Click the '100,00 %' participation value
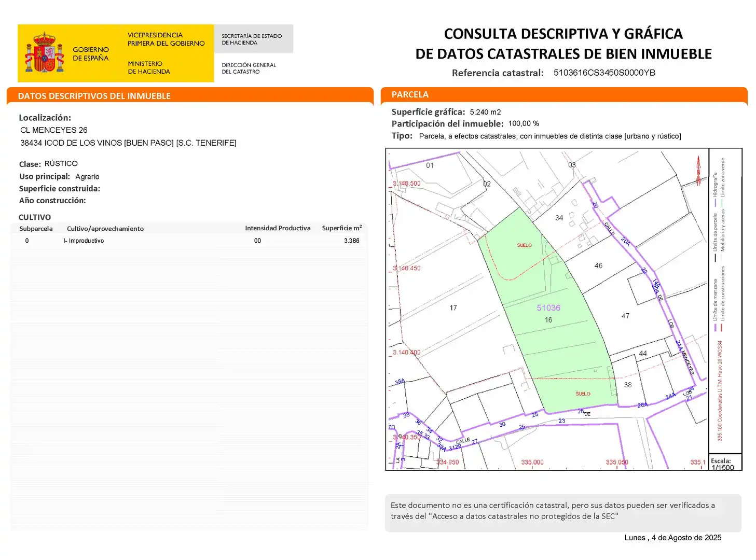 click(524, 123)
